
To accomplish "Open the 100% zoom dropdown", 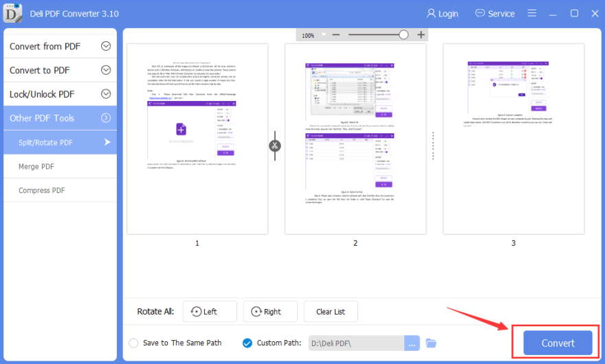I will point(324,35).
